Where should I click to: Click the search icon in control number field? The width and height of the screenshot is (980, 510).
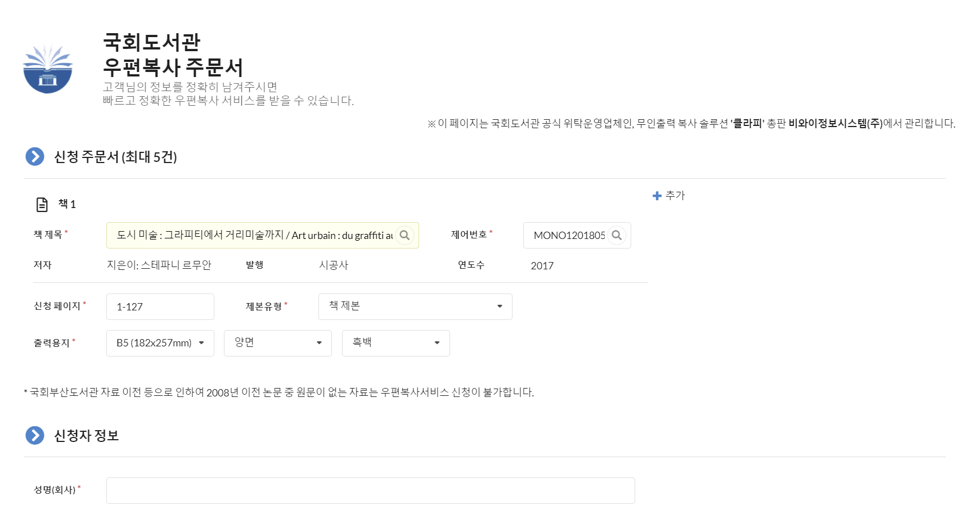click(617, 235)
